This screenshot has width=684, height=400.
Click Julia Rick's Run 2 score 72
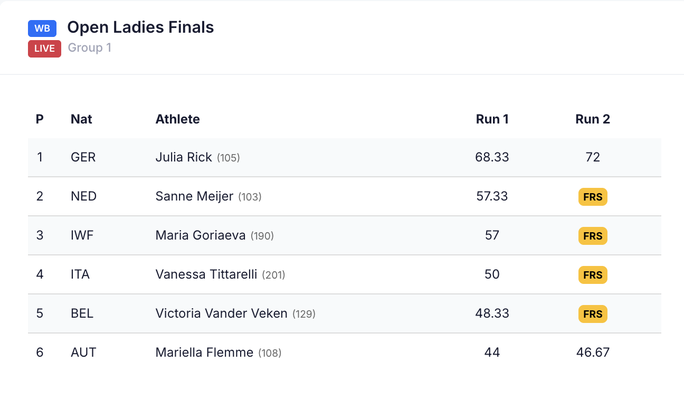click(592, 158)
